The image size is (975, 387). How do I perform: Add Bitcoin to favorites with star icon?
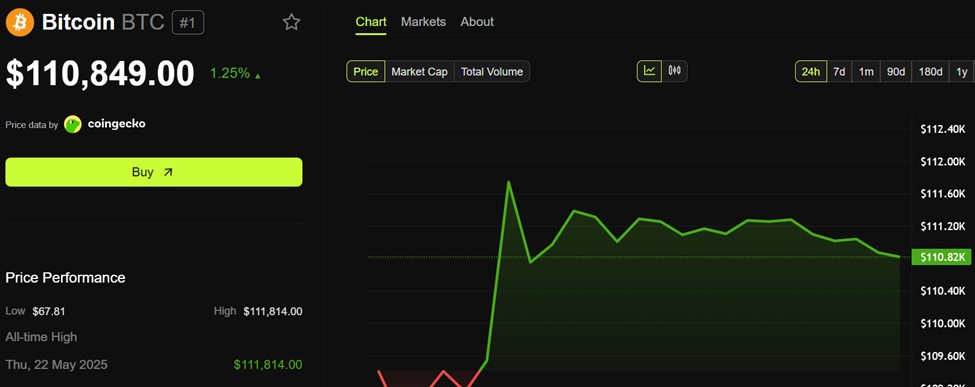[291, 22]
